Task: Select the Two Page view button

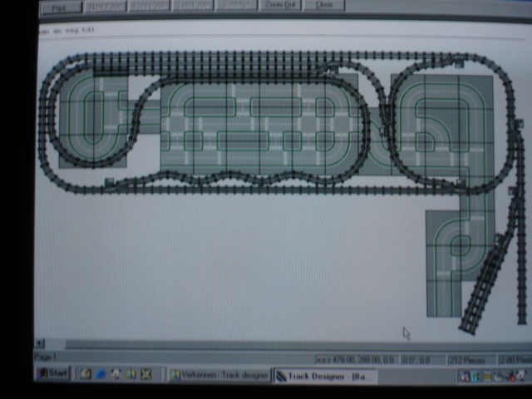Action: [194, 6]
